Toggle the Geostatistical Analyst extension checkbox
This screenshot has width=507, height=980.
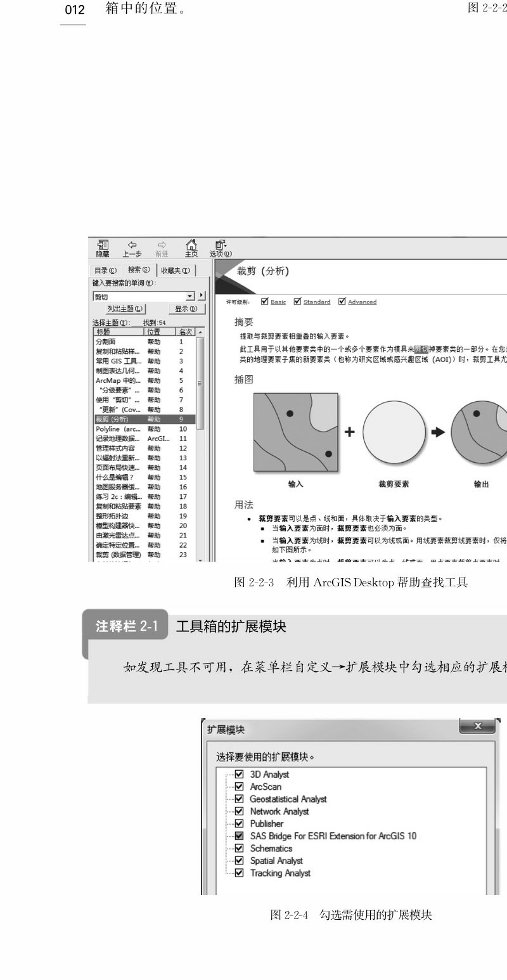239,799
